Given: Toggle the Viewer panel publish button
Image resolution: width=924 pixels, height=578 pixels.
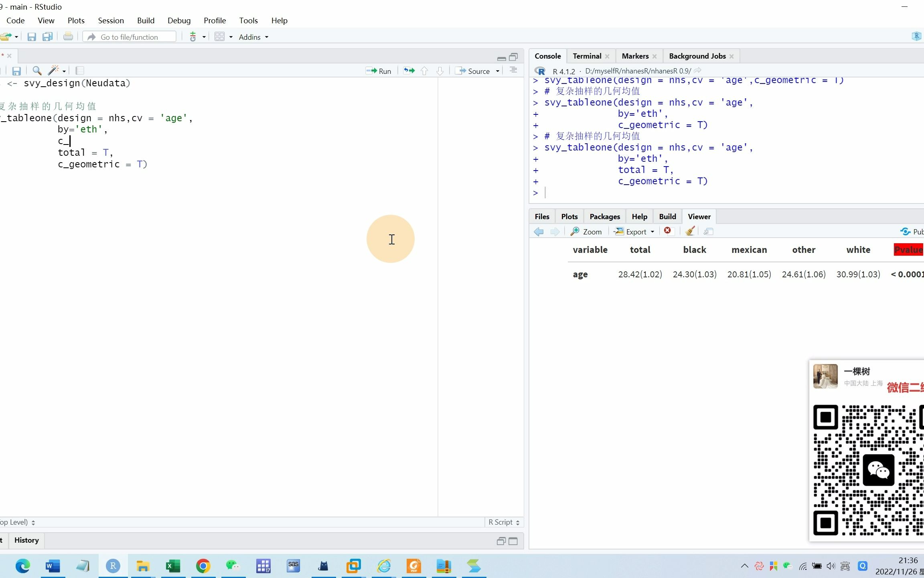Looking at the screenshot, I should pos(911,231).
